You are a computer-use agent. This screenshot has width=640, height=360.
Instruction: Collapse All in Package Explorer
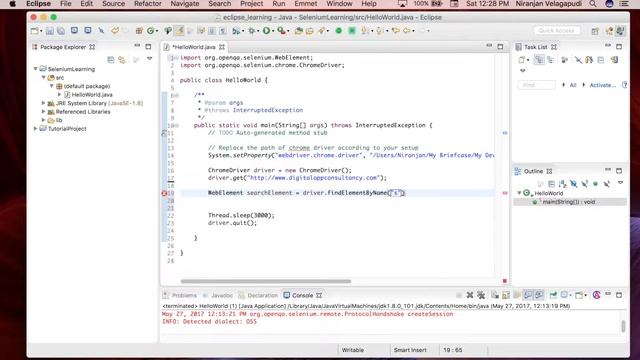click(x=111, y=60)
